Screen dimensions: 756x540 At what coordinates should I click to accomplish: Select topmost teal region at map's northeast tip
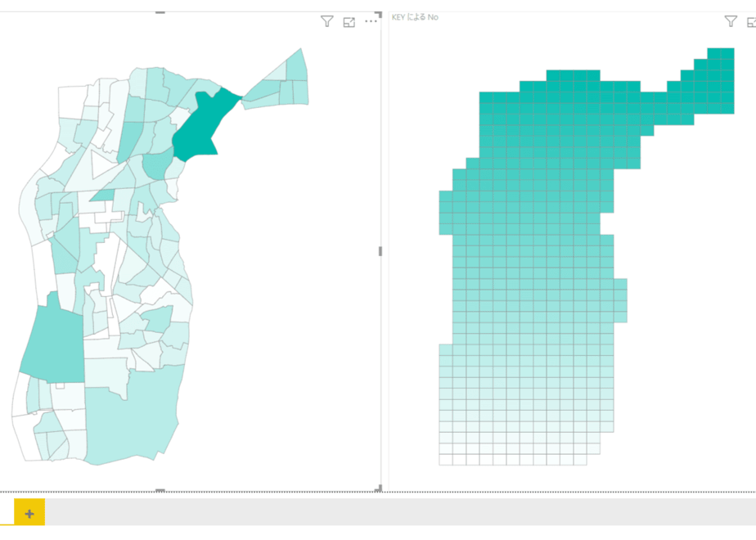click(x=296, y=66)
